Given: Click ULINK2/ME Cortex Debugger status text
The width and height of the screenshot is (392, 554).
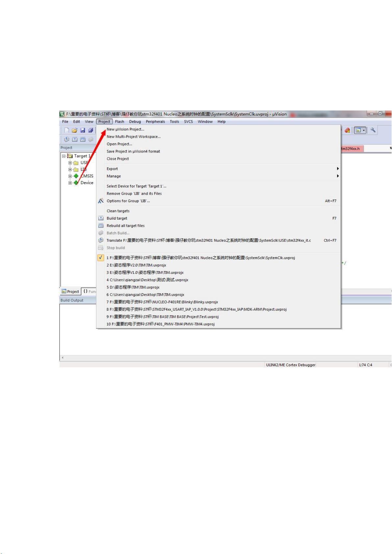Looking at the screenshot, I should point(291,365).
